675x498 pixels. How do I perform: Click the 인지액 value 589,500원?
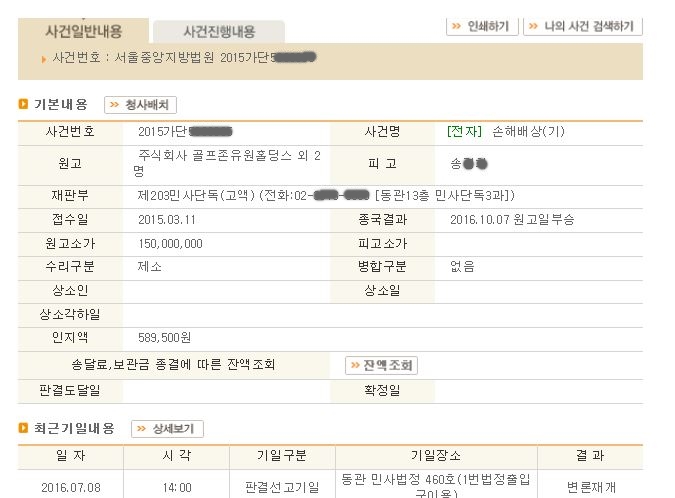[x=164, y=338]
